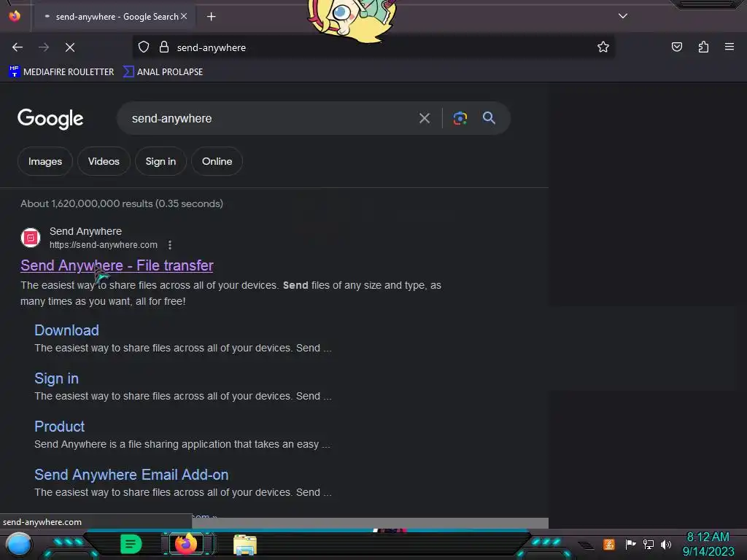Open the Extensions puzzle icon
This screenshot has height=560, width=747.
pyautogui.click(x=703, y=47)
